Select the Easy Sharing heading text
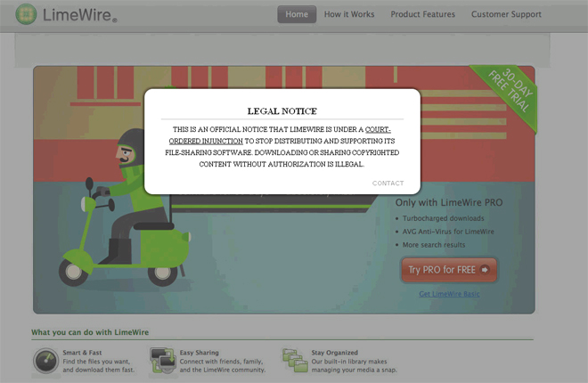Viewport: 588px width, 383px height. click(x=200, y=353)
